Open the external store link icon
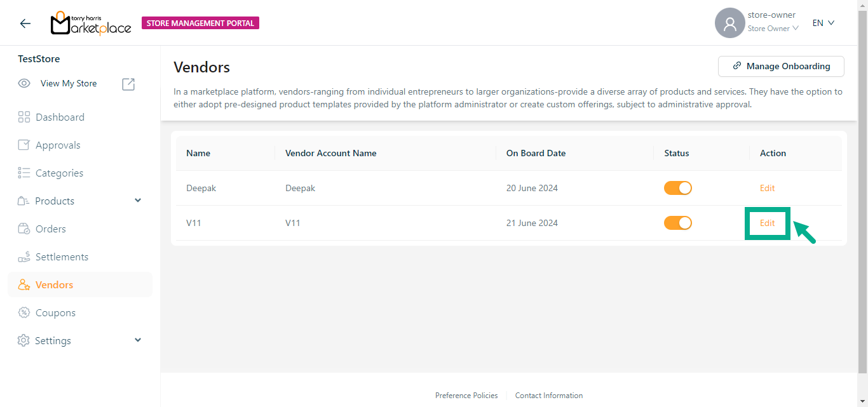Viewport: 868px width, 407px height. click(x=128, y=84)
